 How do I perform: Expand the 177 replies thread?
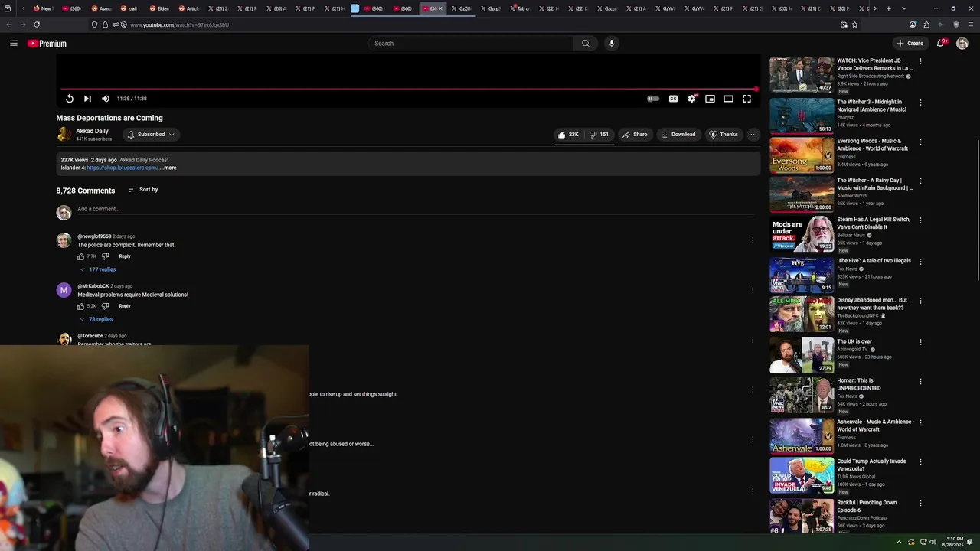coord(97,269)
